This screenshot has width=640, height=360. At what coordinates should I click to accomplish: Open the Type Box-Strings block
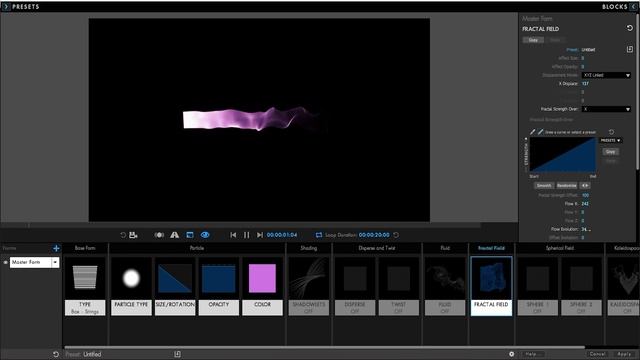click(x=85, y=286)
